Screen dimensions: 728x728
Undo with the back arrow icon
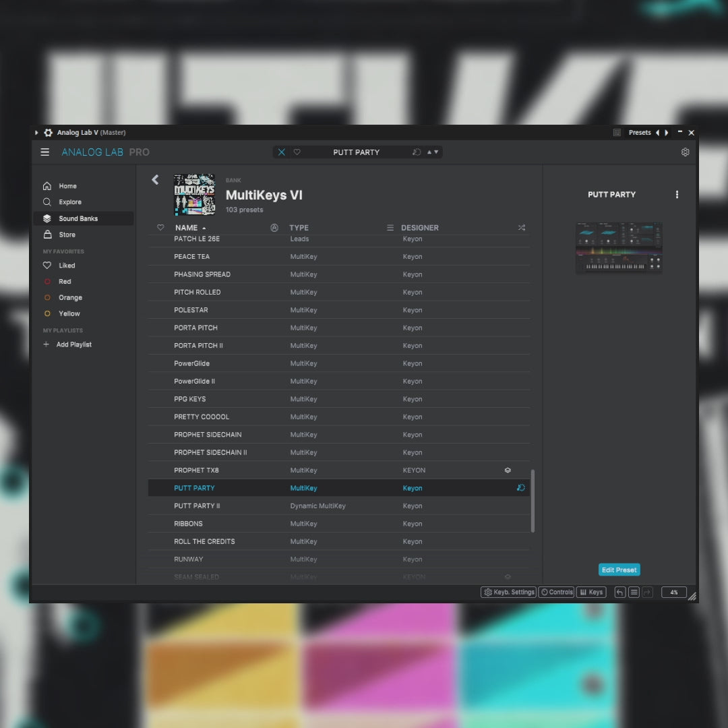click(620, 592)
